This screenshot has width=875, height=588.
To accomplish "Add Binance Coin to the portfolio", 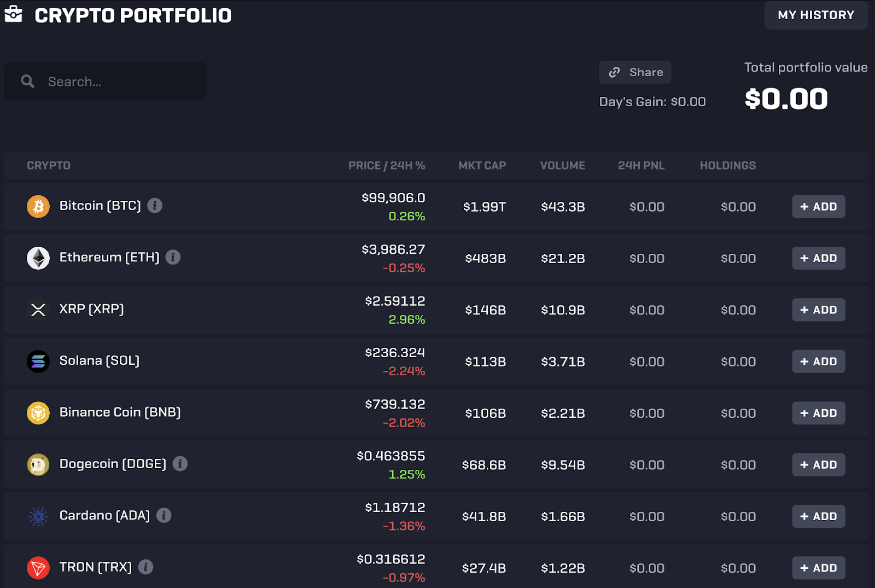I will pos(819,413).
